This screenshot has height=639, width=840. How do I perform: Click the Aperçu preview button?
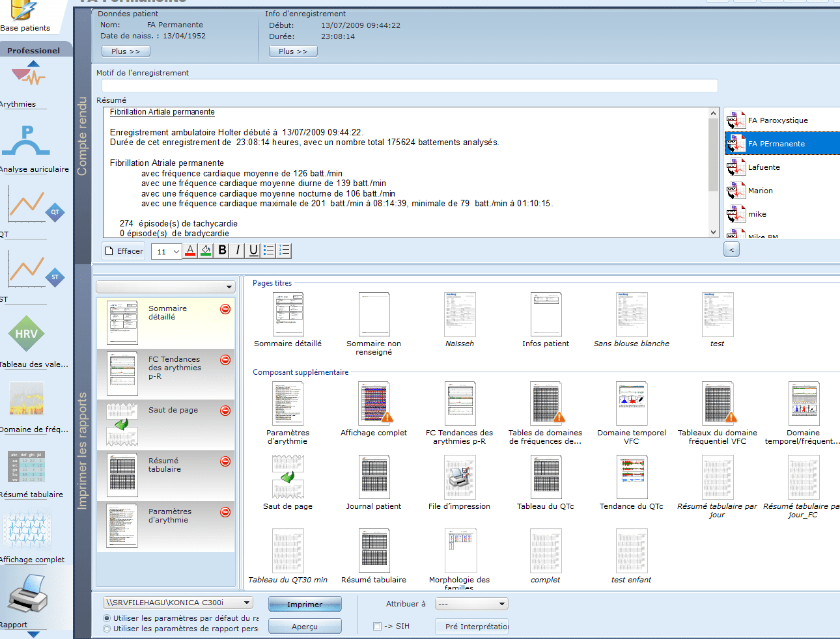(x=305, y=627)
